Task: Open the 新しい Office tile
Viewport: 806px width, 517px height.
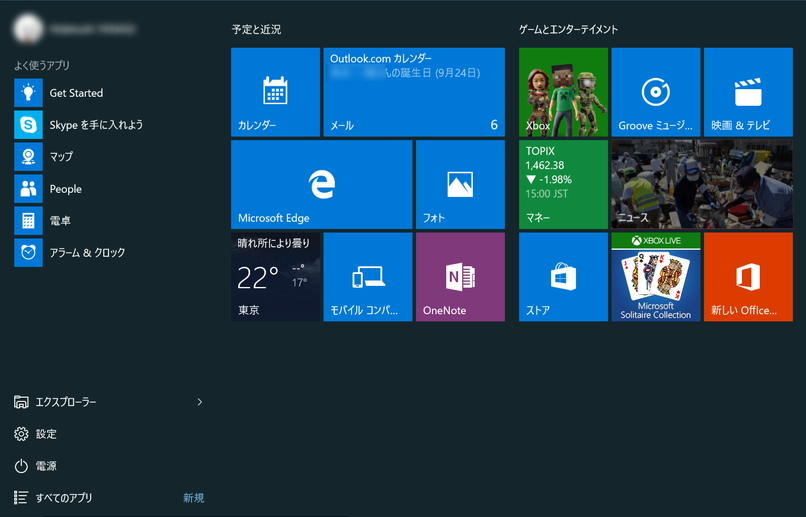Action: 748,277
